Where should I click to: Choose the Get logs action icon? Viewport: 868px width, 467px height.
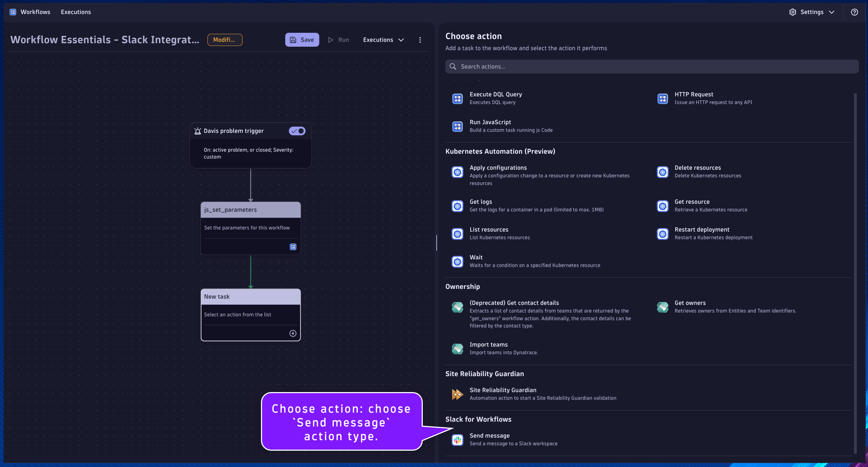[x=458, y=206]
